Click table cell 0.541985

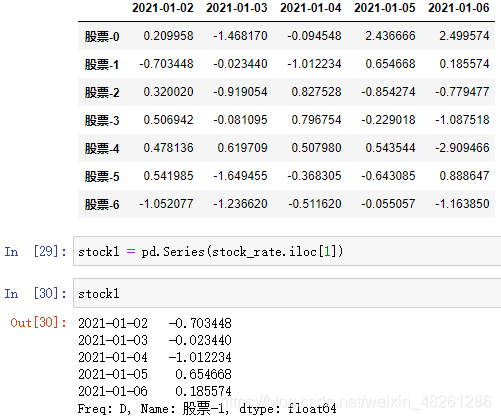(168, 176)
